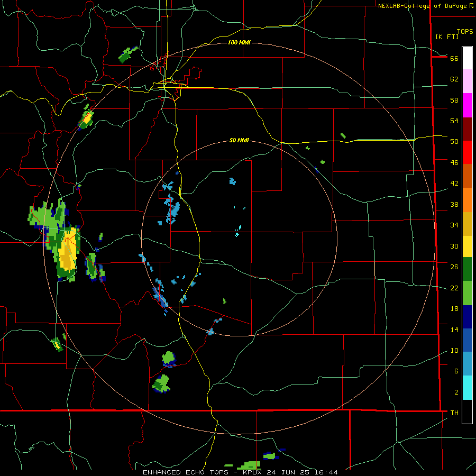
Task: Click the "54" legend value
Action: (454, 121)
